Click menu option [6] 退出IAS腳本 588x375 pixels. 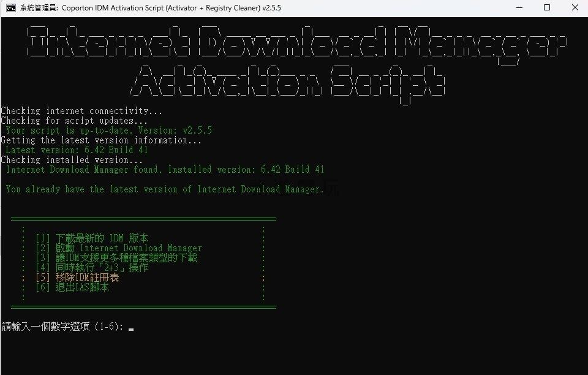[x=72, y=287]
